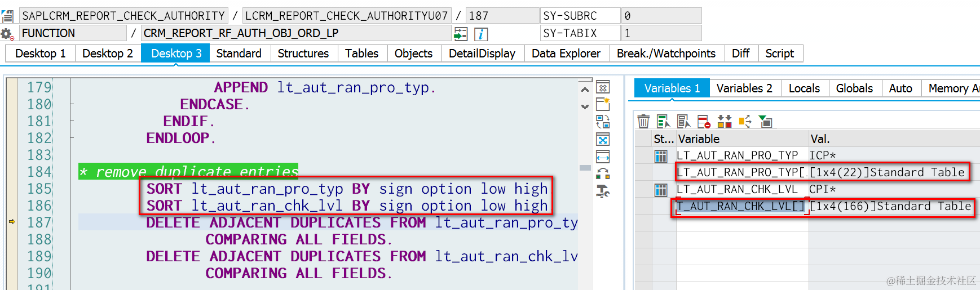Click the editor vertical scrollbar thumb
Viewport: 980px width, 290px height.
click(x=585, y=168)
